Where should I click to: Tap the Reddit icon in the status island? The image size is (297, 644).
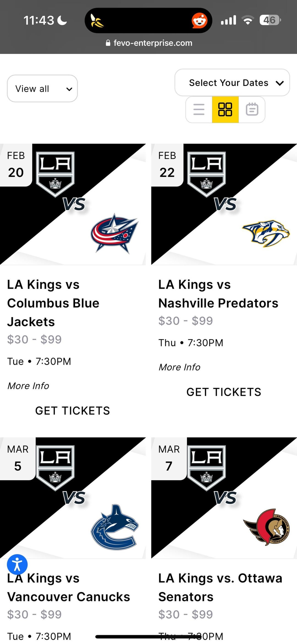(199, 20)
